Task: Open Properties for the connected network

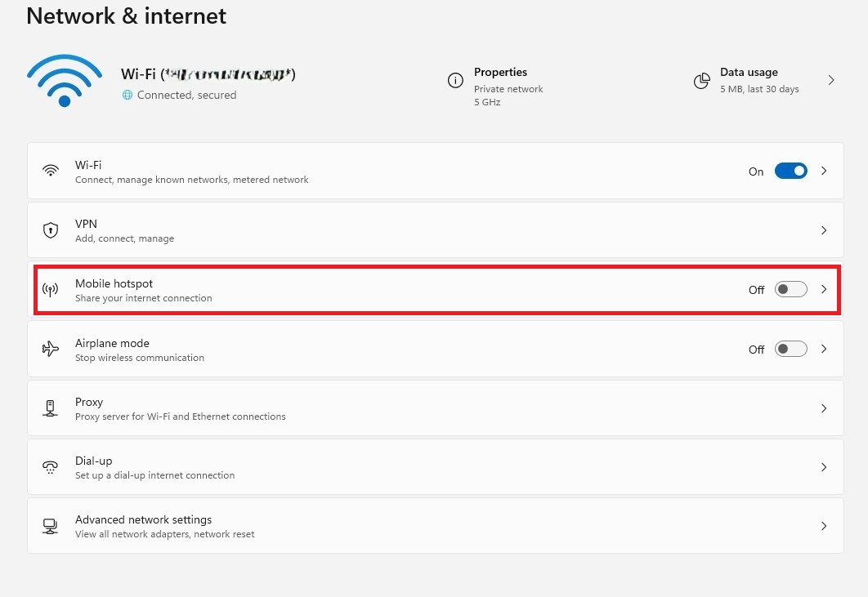Action: pyautogui.click(x=501, y=80)
